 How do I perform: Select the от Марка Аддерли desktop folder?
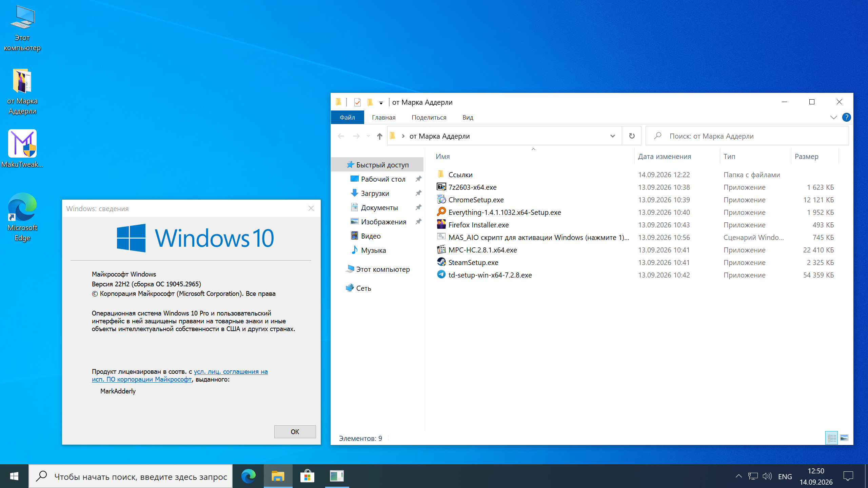click(22, 91)
